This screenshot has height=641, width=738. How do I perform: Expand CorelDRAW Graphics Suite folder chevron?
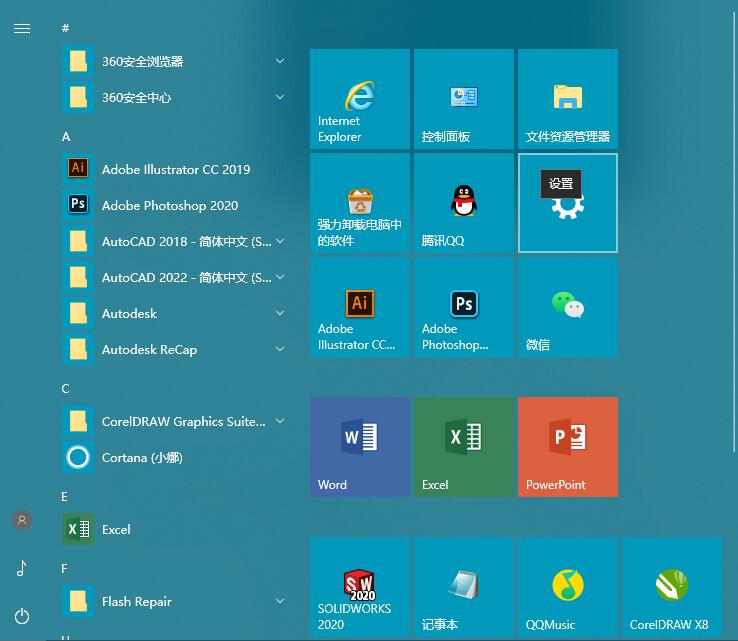point(280,421)
